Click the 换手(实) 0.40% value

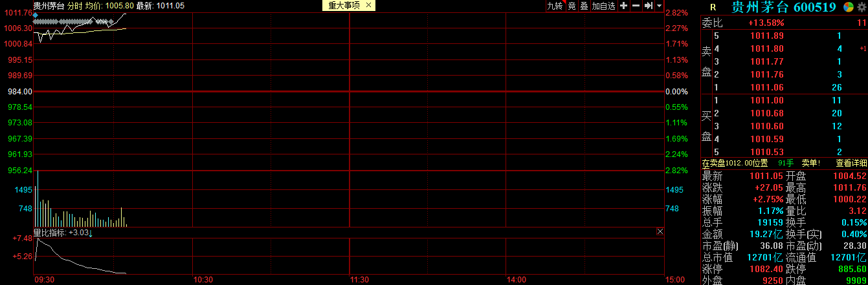pos(854,234)
